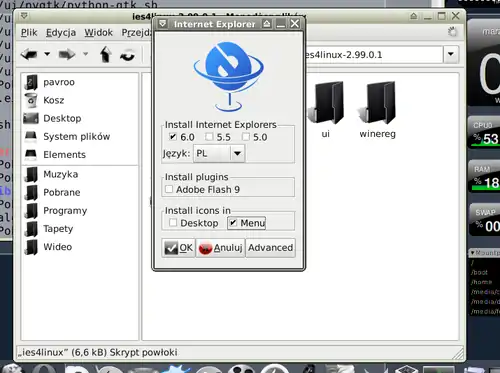Enable the IE 5.5 checkbox
500x373 pixels.
point(209,137)
